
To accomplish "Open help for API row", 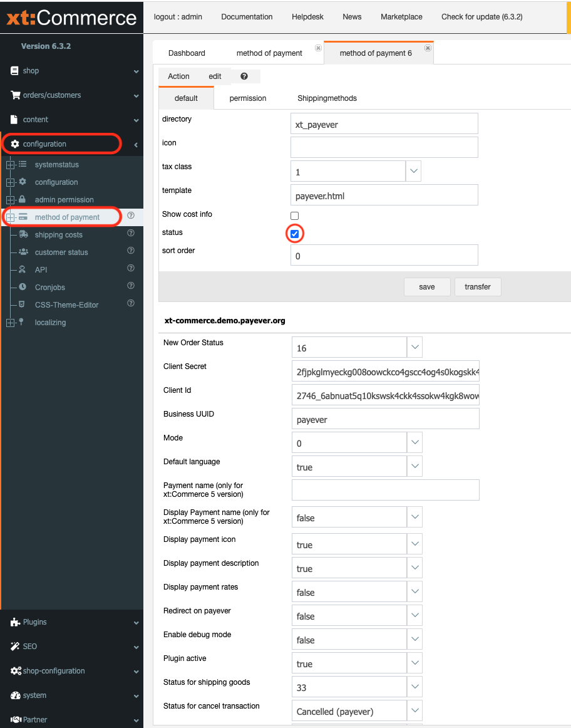I will 131,268.
